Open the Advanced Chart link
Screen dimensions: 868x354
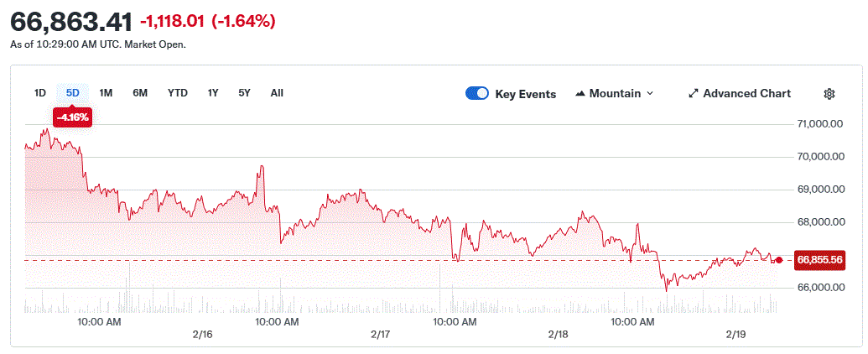(x=746, y=94)
